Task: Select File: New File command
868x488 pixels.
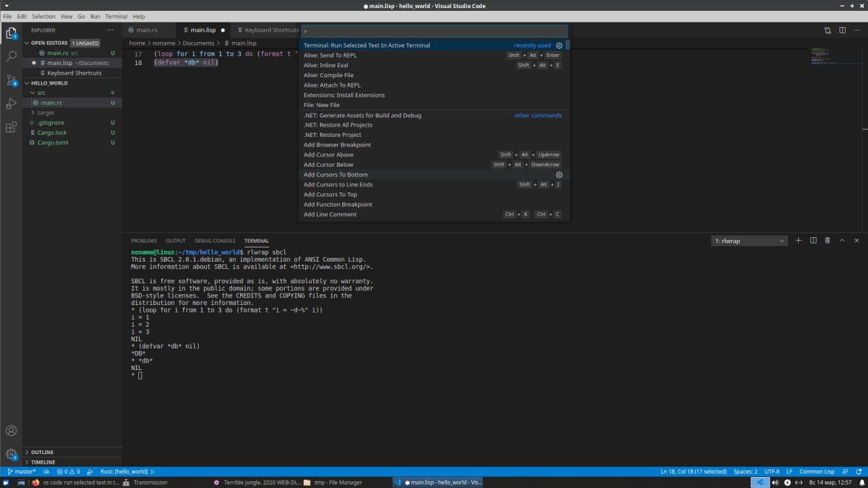Action: 434,105
